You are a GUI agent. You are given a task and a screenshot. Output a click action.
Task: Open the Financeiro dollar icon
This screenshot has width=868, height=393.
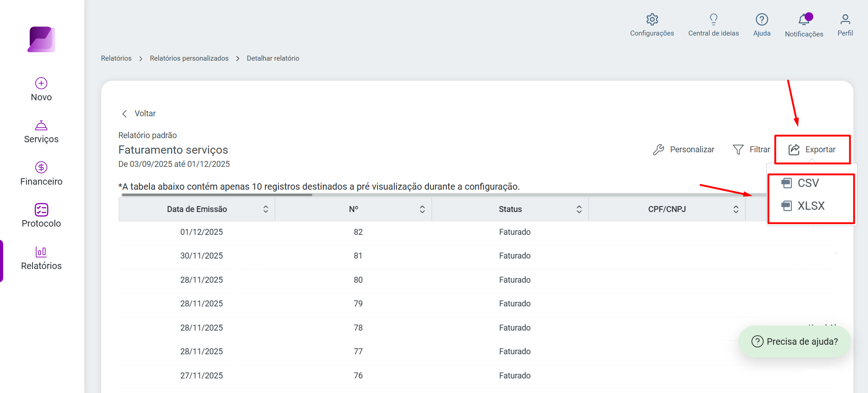[41, 167]
